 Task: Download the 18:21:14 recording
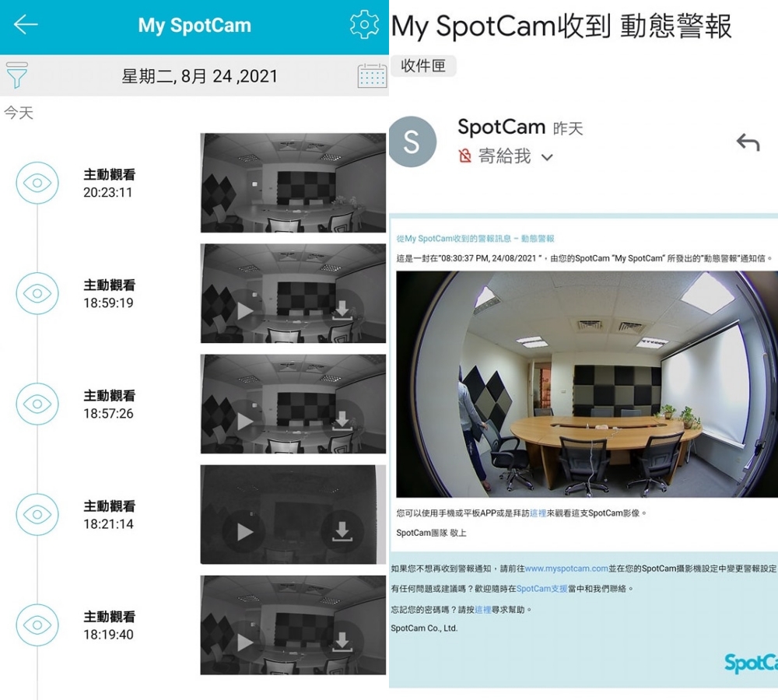pos(342,532)
